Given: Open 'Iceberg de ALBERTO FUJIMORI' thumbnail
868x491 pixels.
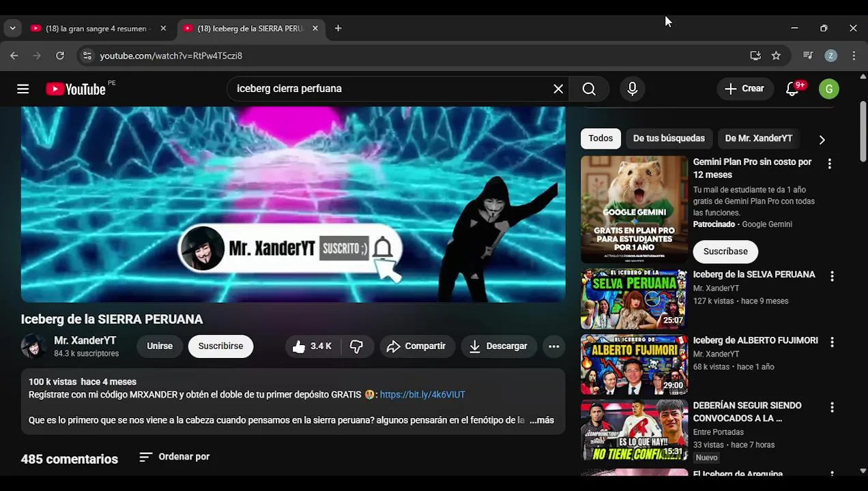Looking at the screenshot, I should [x=634, y=364].
